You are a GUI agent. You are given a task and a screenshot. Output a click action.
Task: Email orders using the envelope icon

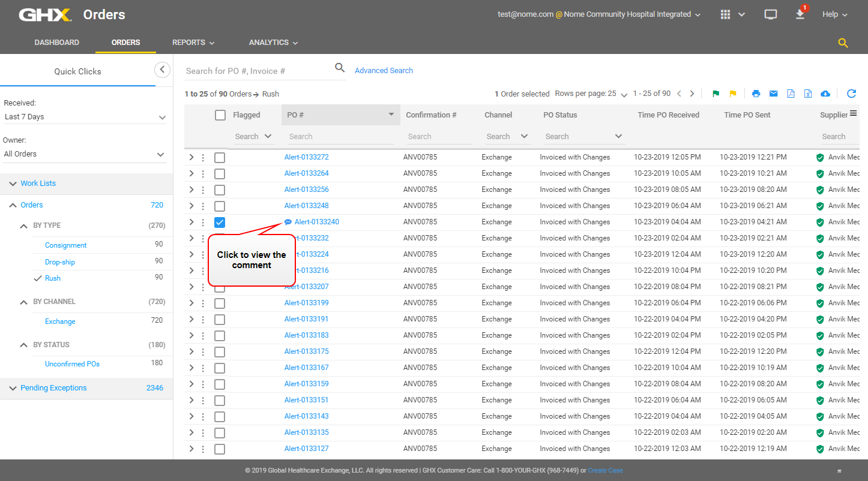point(773,94)
